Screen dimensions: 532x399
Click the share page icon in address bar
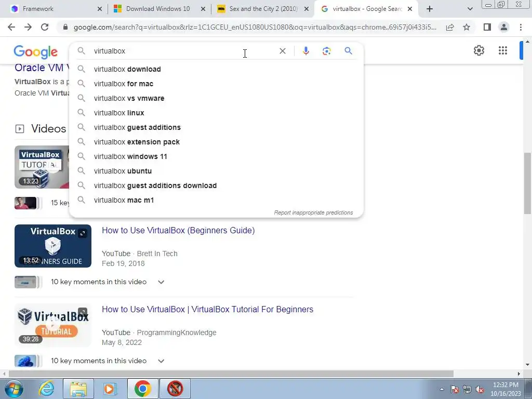[450, 27]
